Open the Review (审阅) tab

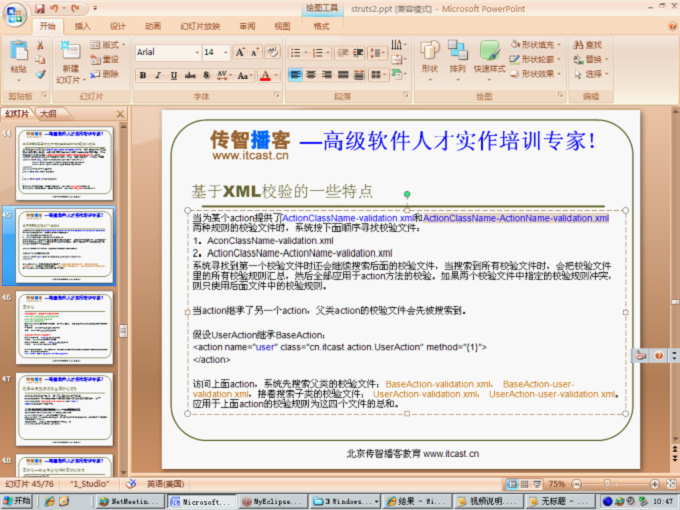247,26
